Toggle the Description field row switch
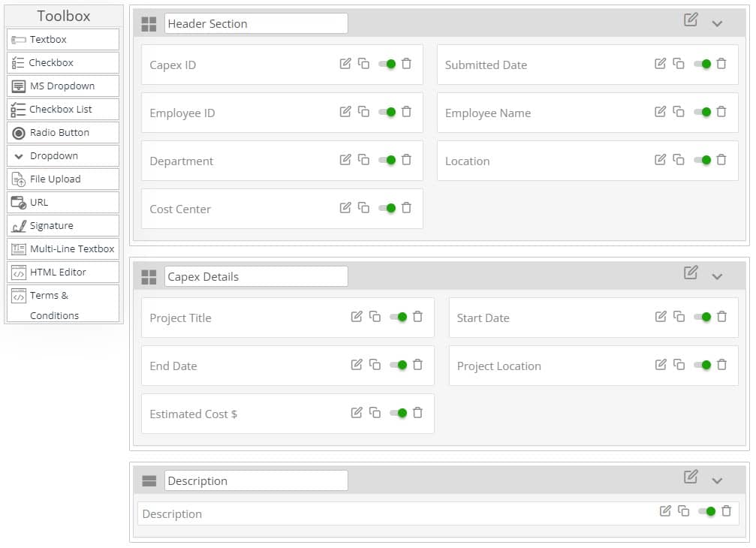756x548 pixels. (706, 511)
